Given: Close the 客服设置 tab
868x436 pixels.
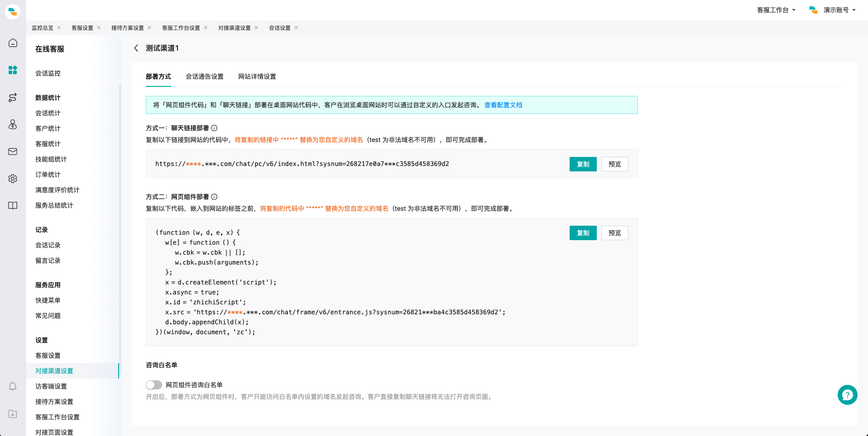Looking at the screenshot, I should [99, 28].
